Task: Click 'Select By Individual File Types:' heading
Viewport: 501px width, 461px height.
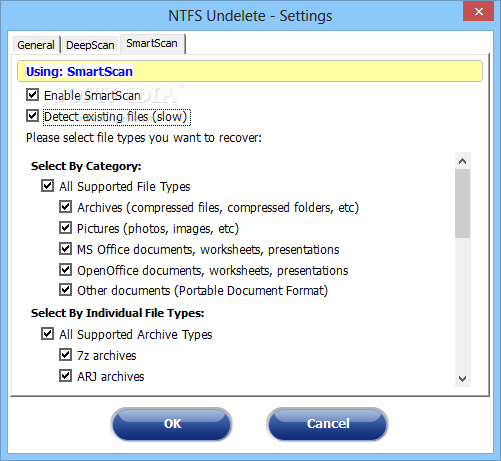Action: 117,313
